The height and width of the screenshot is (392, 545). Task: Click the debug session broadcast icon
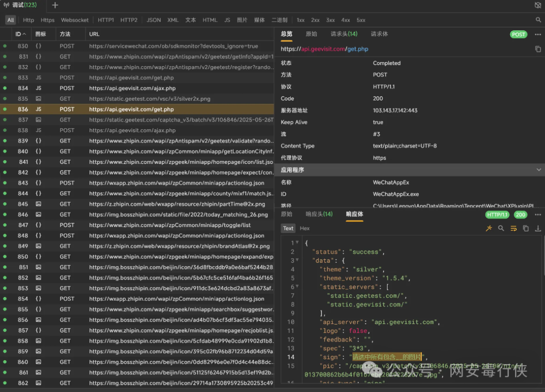pyautogui.click(x=6, y=5)
